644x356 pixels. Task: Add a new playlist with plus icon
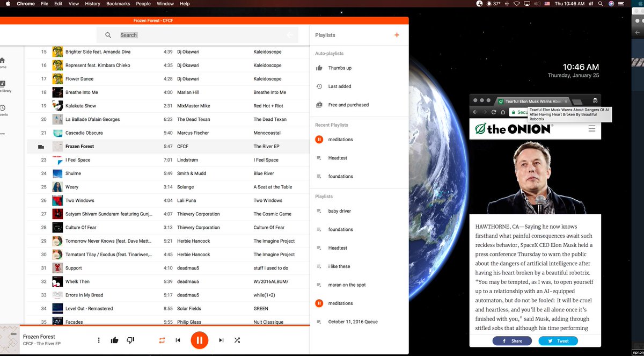(397, 35)
